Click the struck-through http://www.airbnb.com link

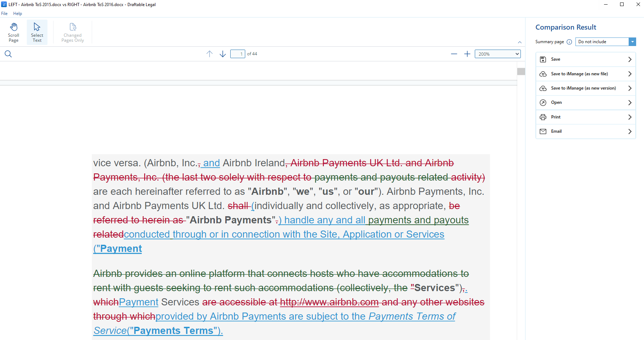[x=329, y=302]
